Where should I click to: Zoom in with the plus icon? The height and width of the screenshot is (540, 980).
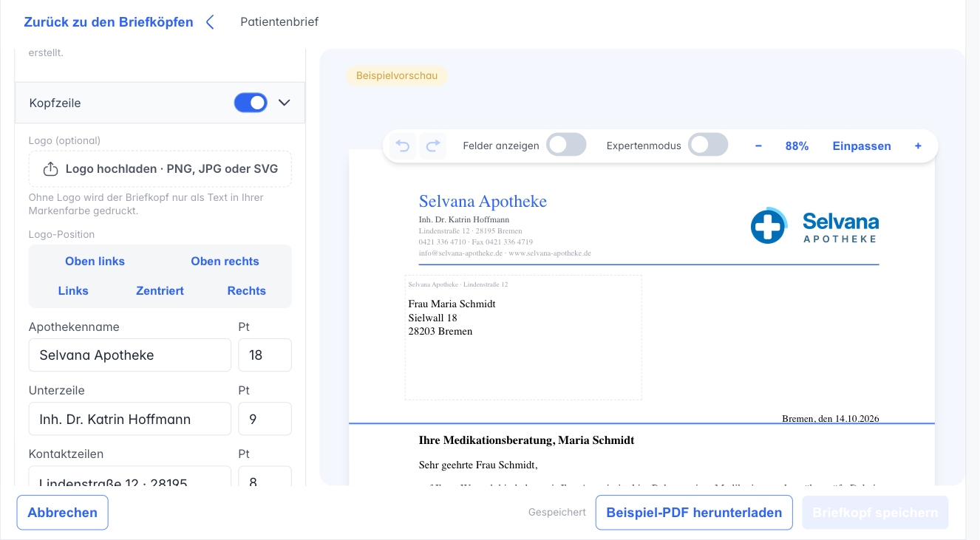(918, 146)
